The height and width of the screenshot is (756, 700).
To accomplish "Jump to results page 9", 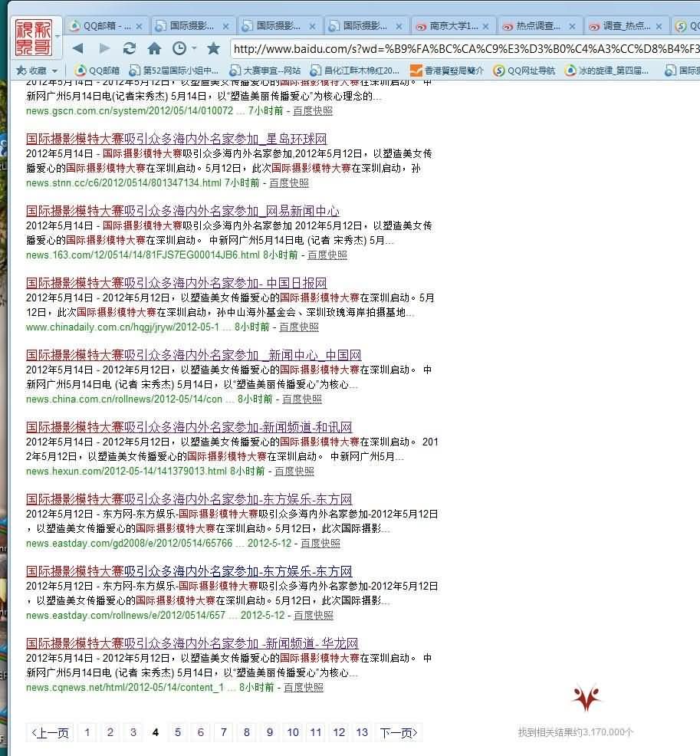I will click(x=270, y=733).
